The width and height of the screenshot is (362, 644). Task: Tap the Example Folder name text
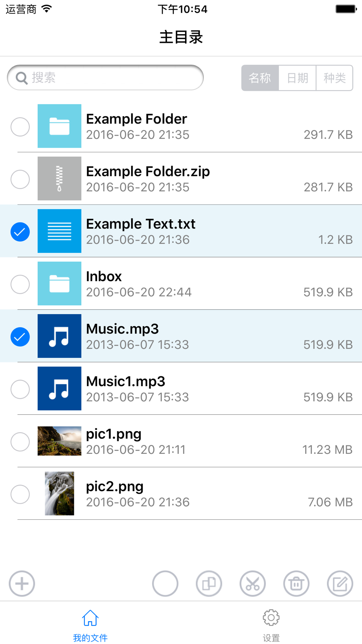coord(136,119)
